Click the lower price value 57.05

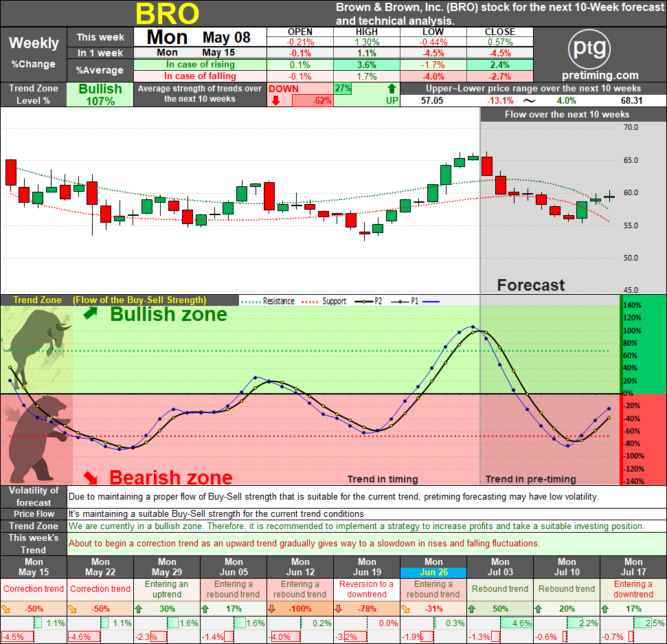(432, 101)
